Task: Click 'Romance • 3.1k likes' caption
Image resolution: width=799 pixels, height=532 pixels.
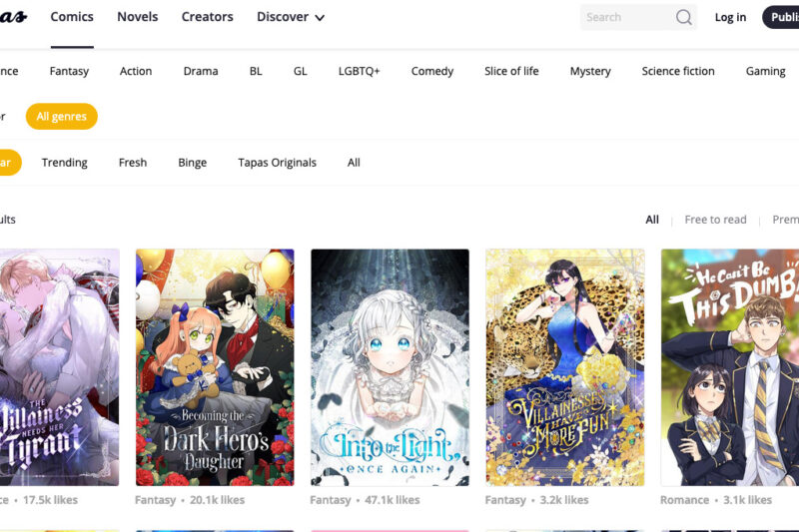Action: (716, 500)
